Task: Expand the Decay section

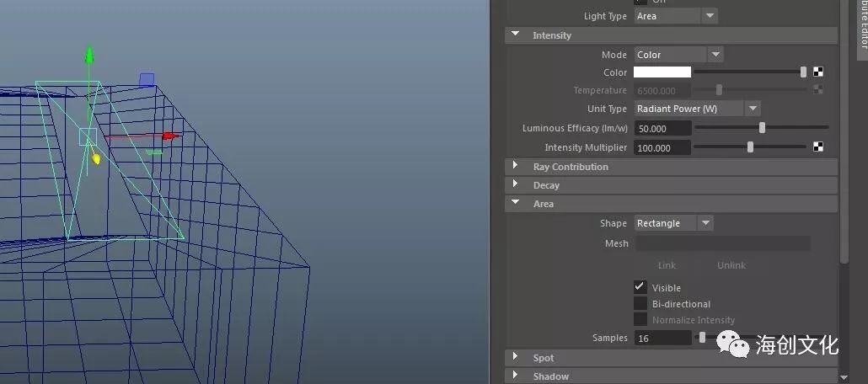Action: pos(516,185)
